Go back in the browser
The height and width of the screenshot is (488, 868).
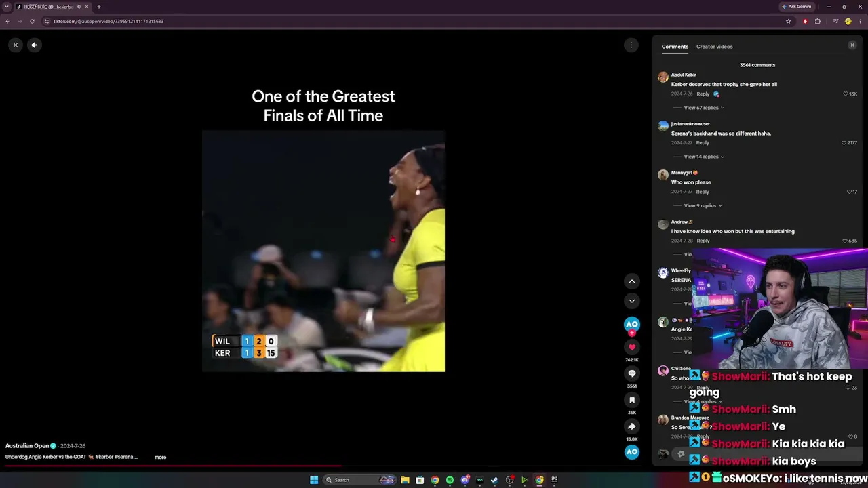pos(7,21)
